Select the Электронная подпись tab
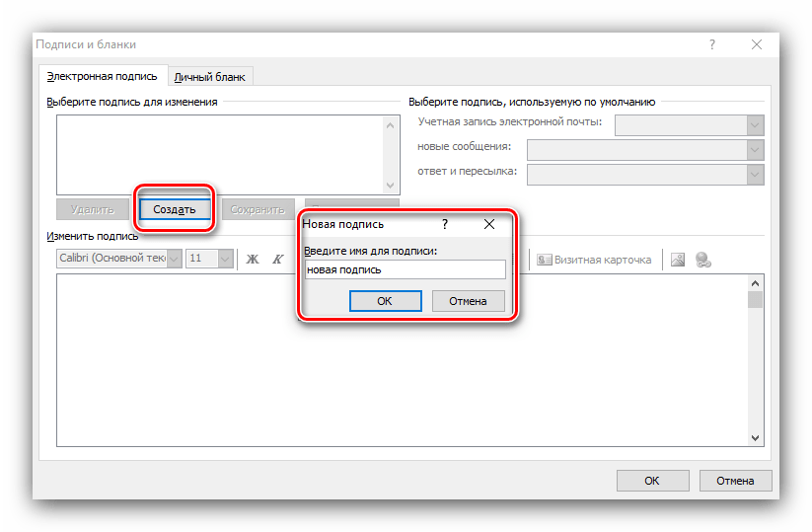 pyautogui.click(x=102, y=76)
